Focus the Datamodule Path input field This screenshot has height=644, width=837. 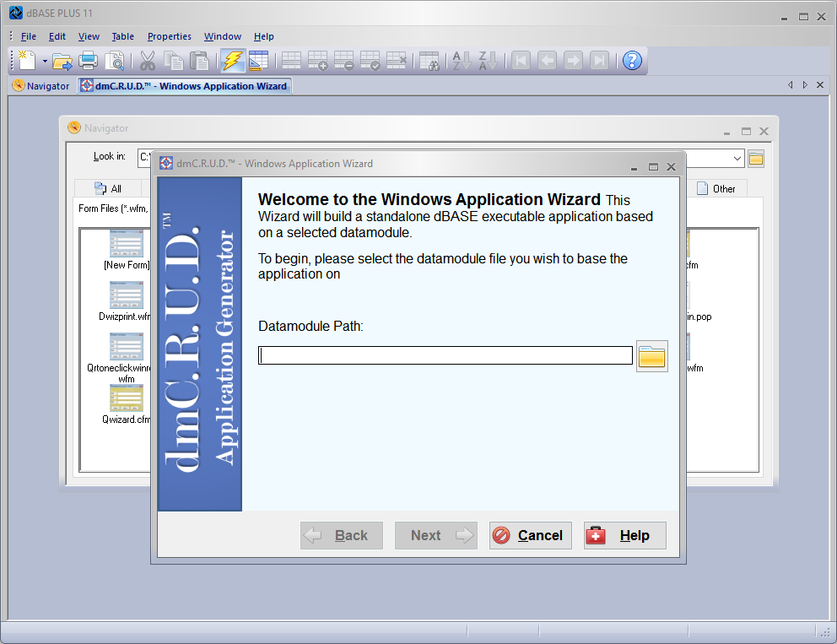445,355
